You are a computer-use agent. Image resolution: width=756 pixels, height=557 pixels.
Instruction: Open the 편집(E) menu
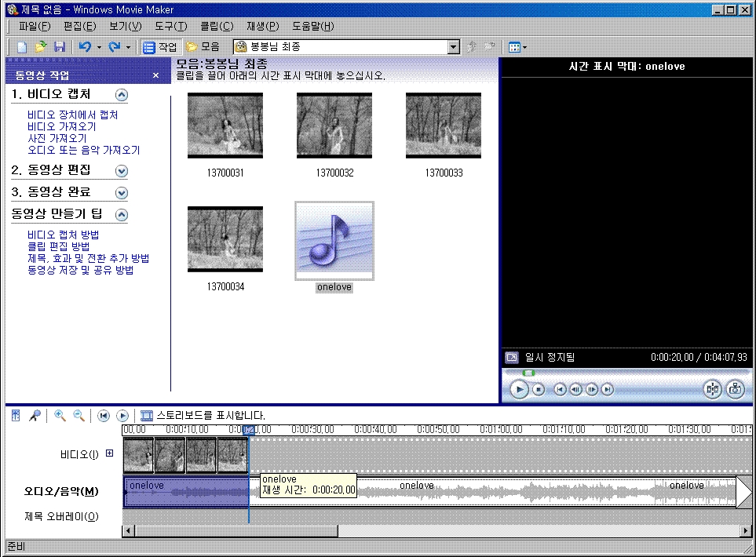click(79, 26)
